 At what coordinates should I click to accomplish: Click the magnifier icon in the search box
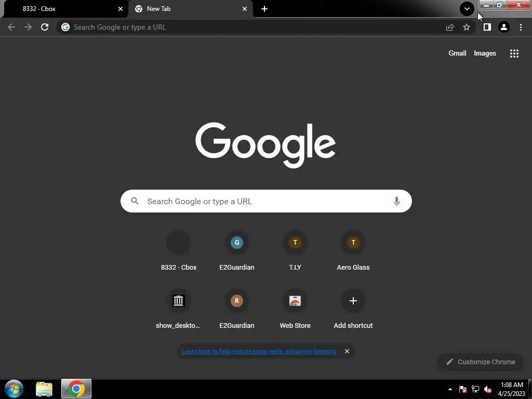click(135, 201)
